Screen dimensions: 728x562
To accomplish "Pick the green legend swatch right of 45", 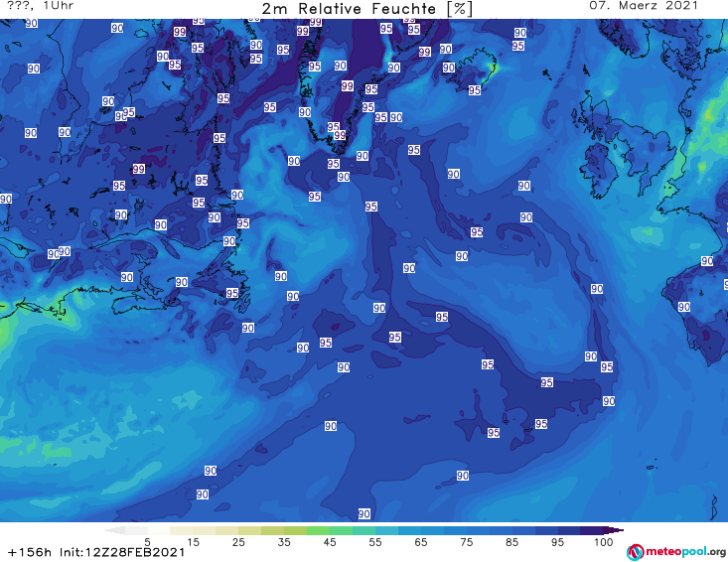I will (341, 530).
